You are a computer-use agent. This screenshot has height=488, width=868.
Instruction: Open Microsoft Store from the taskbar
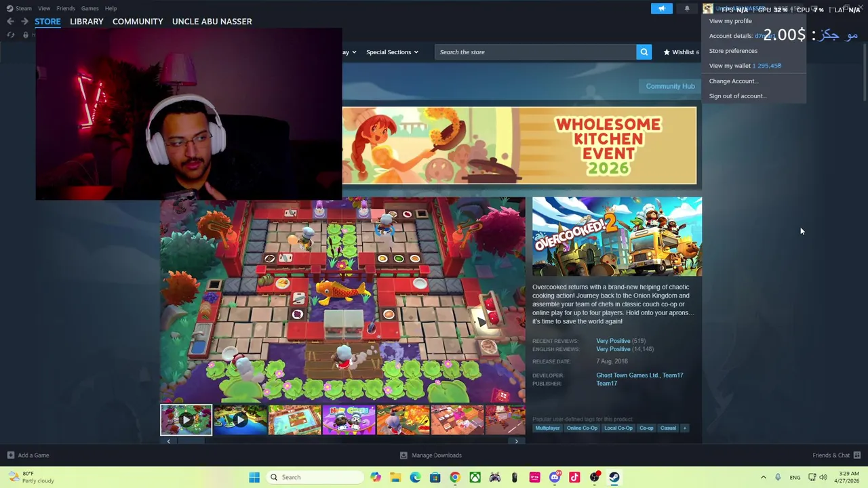click(x=435, y=477)
